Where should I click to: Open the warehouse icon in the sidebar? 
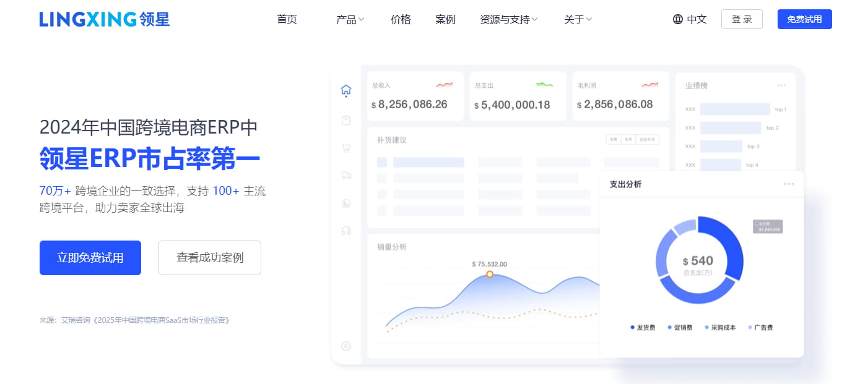346,202
